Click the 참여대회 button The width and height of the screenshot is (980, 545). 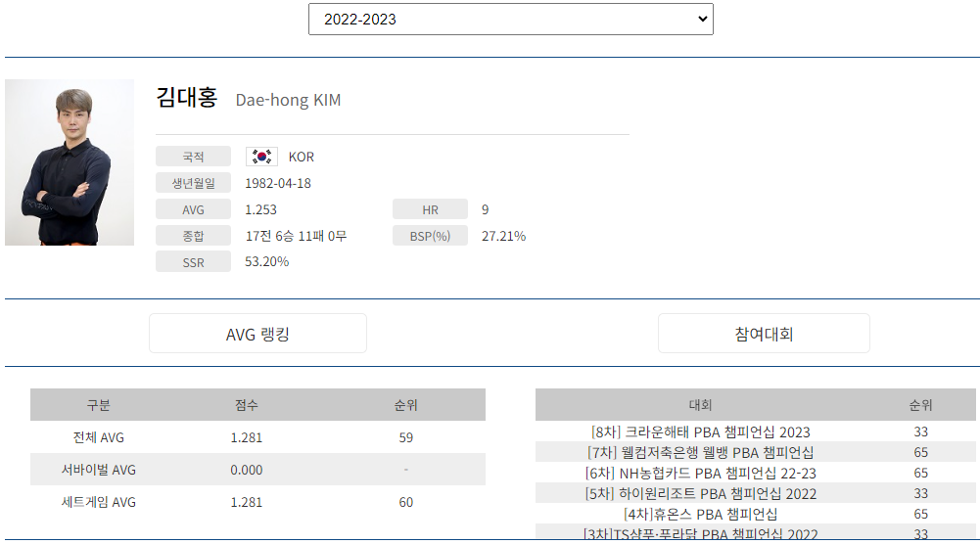764,334
